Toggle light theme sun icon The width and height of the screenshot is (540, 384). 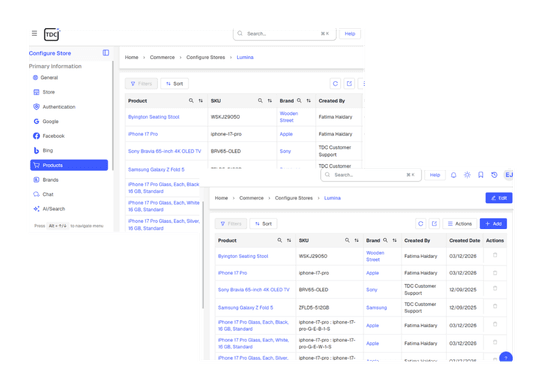(x=467, y=175)
